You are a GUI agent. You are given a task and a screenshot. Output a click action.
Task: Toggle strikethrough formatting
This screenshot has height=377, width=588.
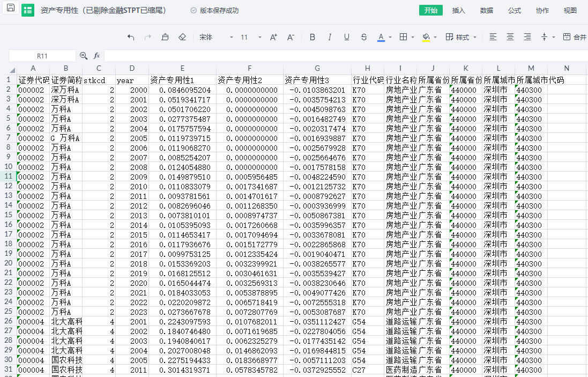click(x=364, y=37)
